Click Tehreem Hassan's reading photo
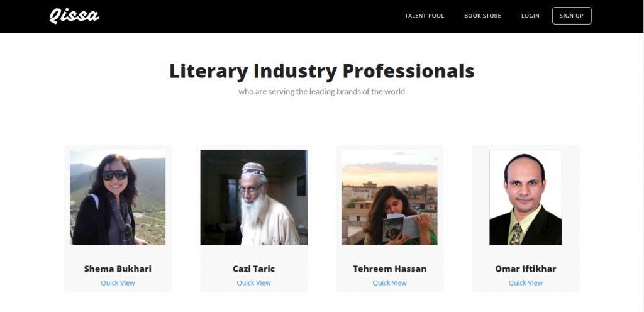Image resolution: width=644 pixels, height=312 pixels. [x=389, y=197]
